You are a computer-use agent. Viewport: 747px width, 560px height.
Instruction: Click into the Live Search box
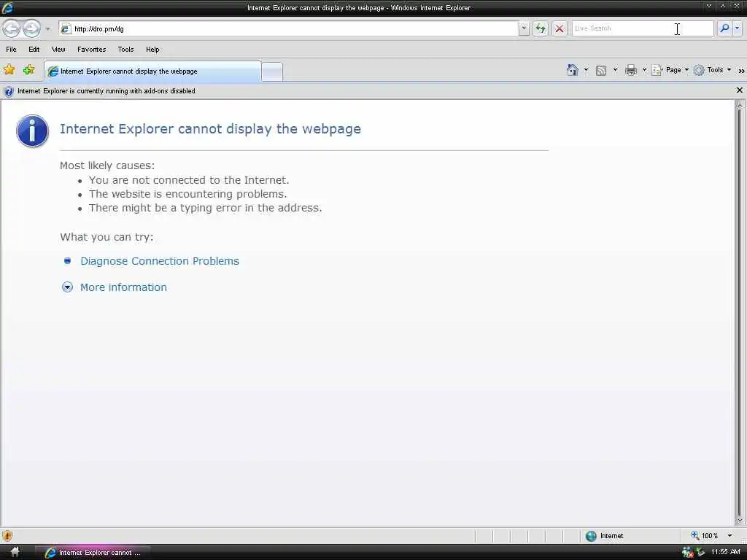point(642,28)
